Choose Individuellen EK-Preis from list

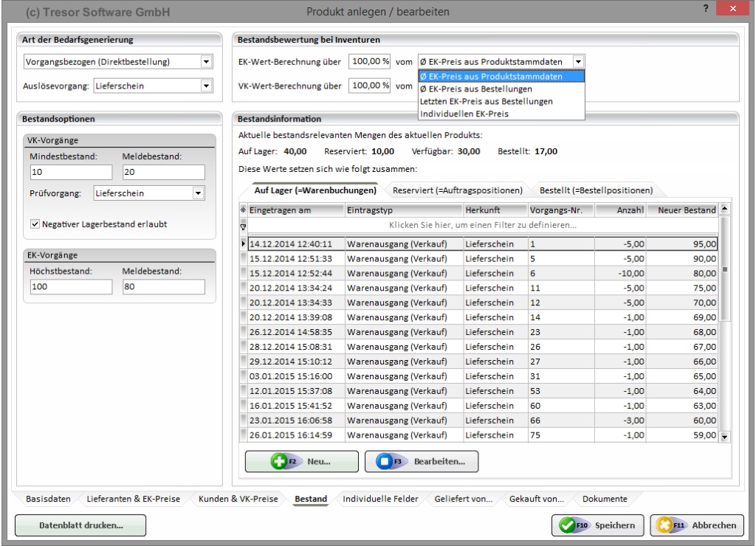pos(464,114)
